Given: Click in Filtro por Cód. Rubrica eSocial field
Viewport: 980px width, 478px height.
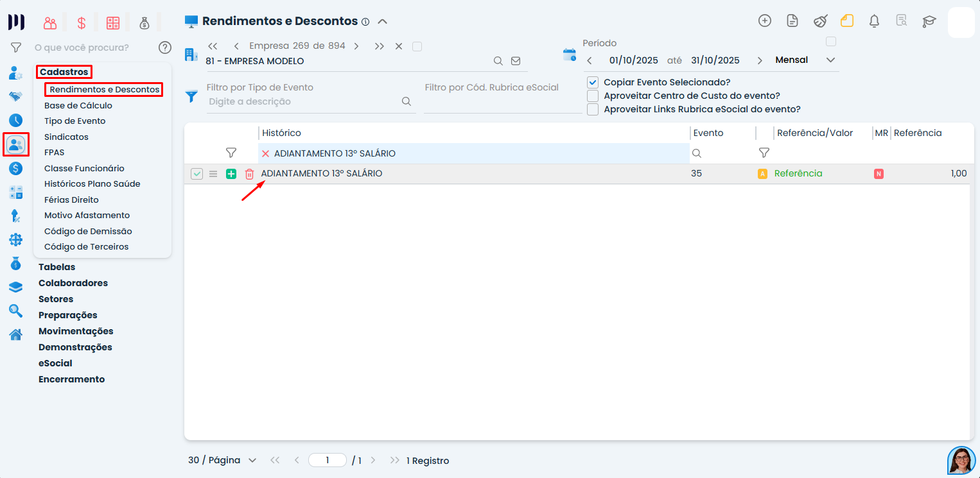Looking at the screenshot, I should tap(503, 102).
